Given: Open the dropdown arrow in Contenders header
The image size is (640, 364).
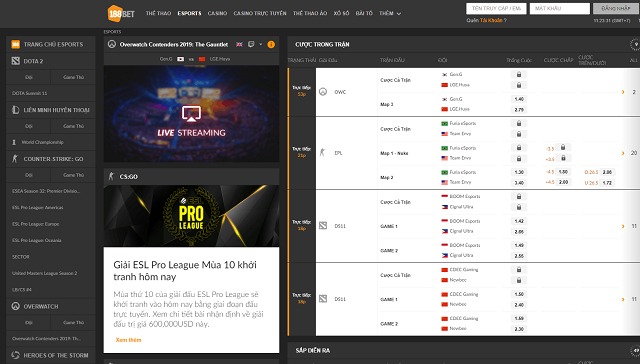Looking at the screenshot, I should click(261, 44).
